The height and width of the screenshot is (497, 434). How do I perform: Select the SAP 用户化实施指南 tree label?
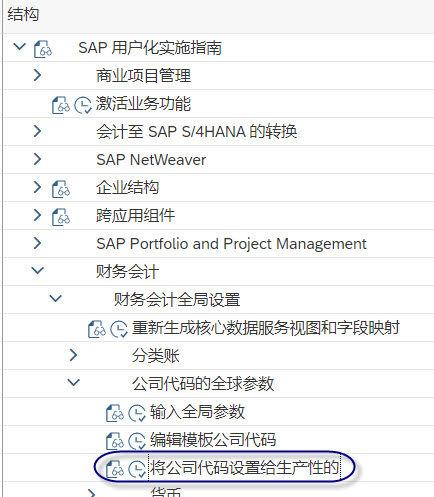pos(150,48)
